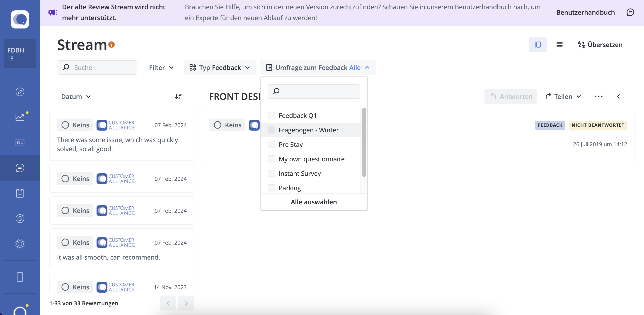Click the orange info icon beside Stream
644x315 pixels.
click(111, 44)
